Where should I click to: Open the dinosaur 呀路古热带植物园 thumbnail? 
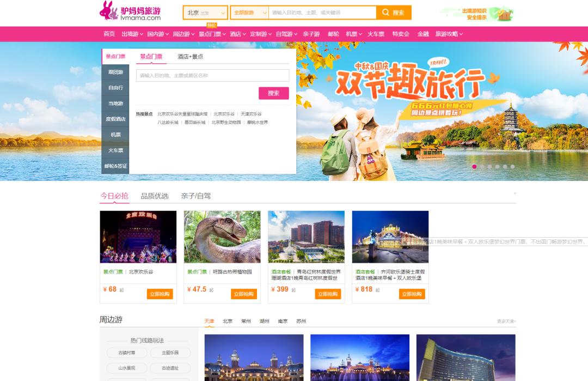(222, 237)
